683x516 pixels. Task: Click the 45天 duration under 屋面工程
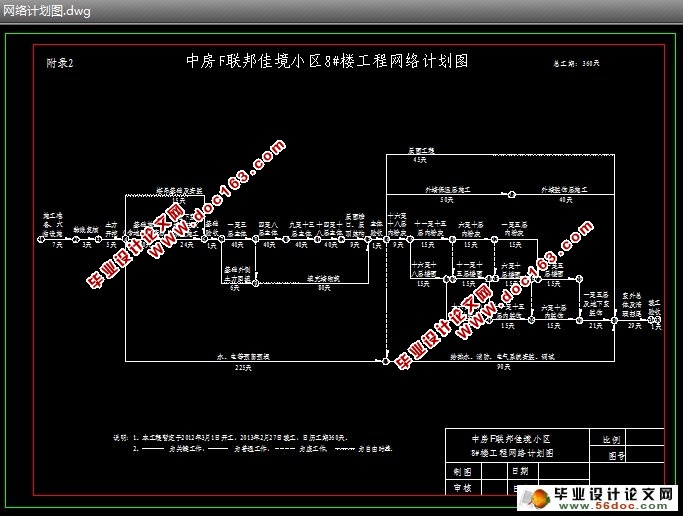[x=419, y=160]
